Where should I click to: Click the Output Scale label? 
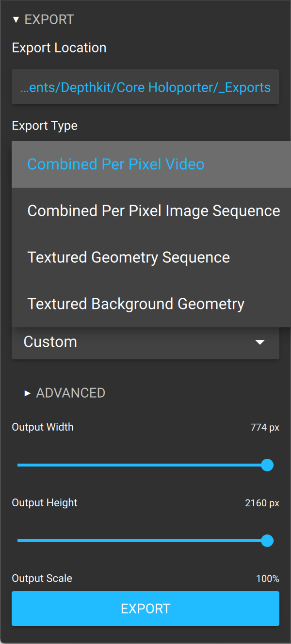[x=42, y=579]
